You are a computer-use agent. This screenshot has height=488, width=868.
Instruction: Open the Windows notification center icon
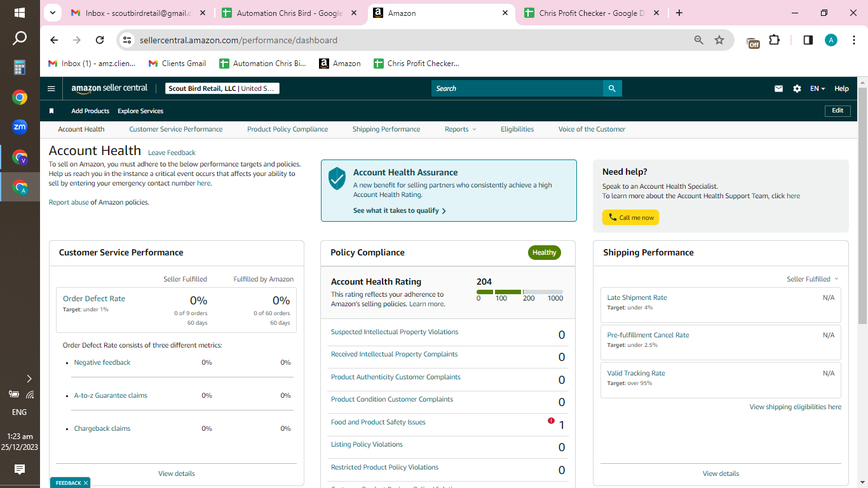[20, 470]
